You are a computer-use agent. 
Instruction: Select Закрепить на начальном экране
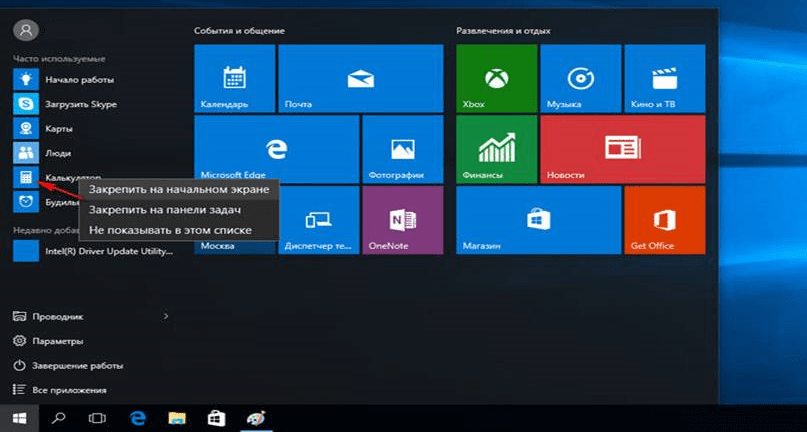click(179, 189)
